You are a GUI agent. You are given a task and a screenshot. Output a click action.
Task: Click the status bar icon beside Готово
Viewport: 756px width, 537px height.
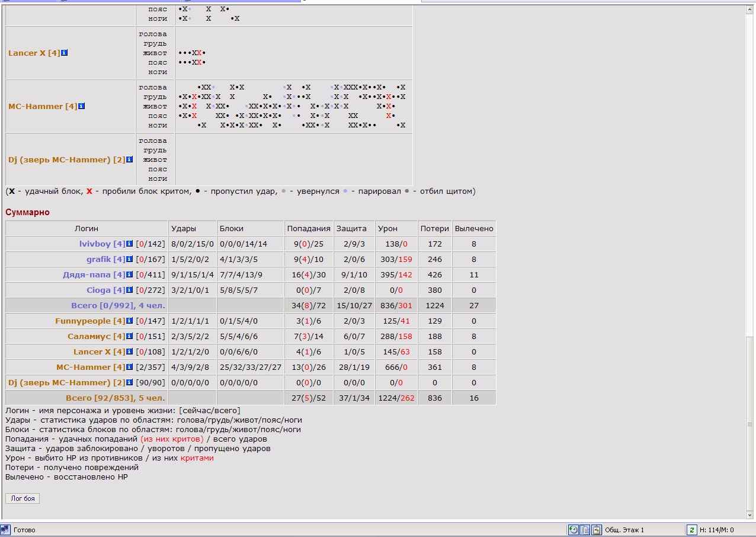tap(6, 530)
